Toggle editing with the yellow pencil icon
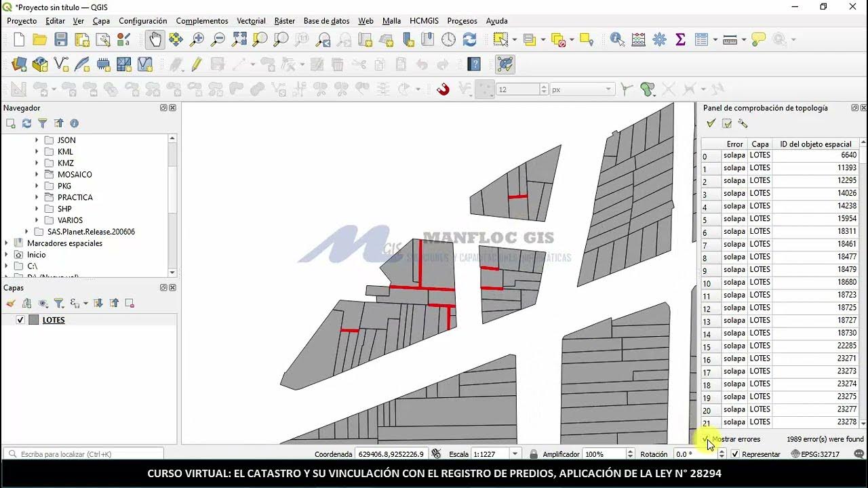 [197, 64]
